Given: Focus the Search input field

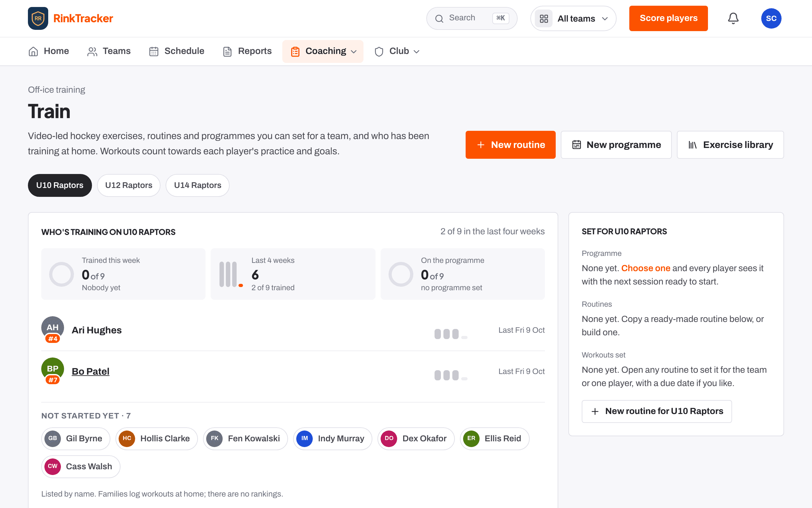Looking at the screenshot, I should 471,18.
